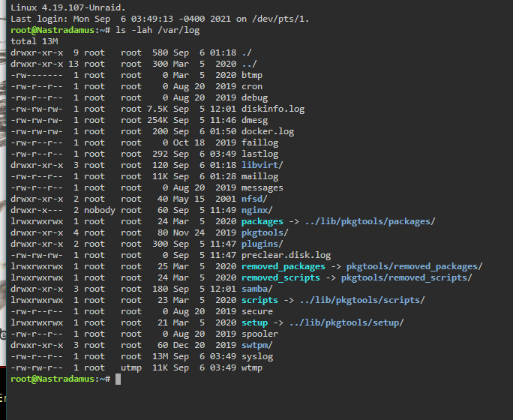Click the syslog file entry
Image resolution: width=513 pixels, height=420 pixels.
tap(257, 357)
